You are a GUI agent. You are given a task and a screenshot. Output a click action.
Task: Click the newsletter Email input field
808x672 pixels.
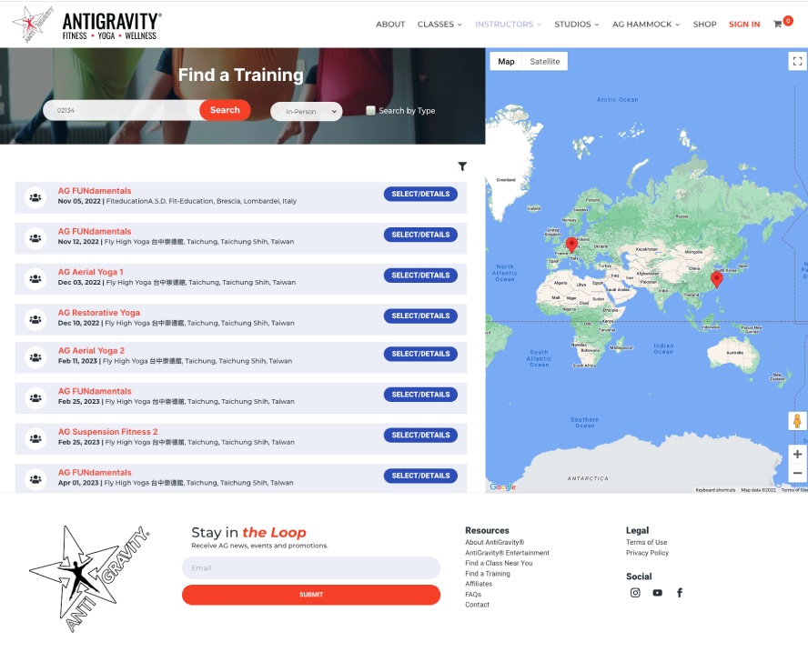pyautogui.click(x=311, y=567)
